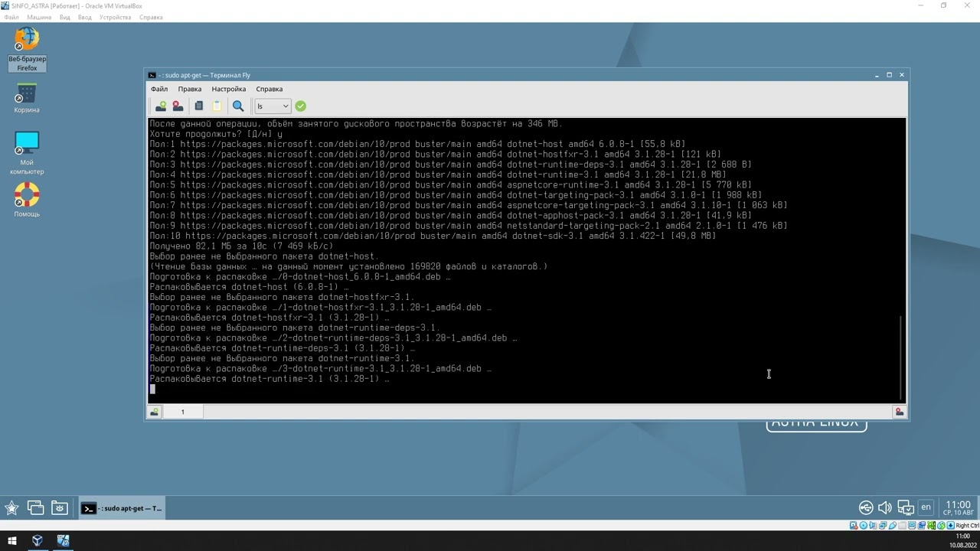This screenshot has height=551, width=980.
Task: Open the Справка menu in terminal
Action: [x=269, y=89]
